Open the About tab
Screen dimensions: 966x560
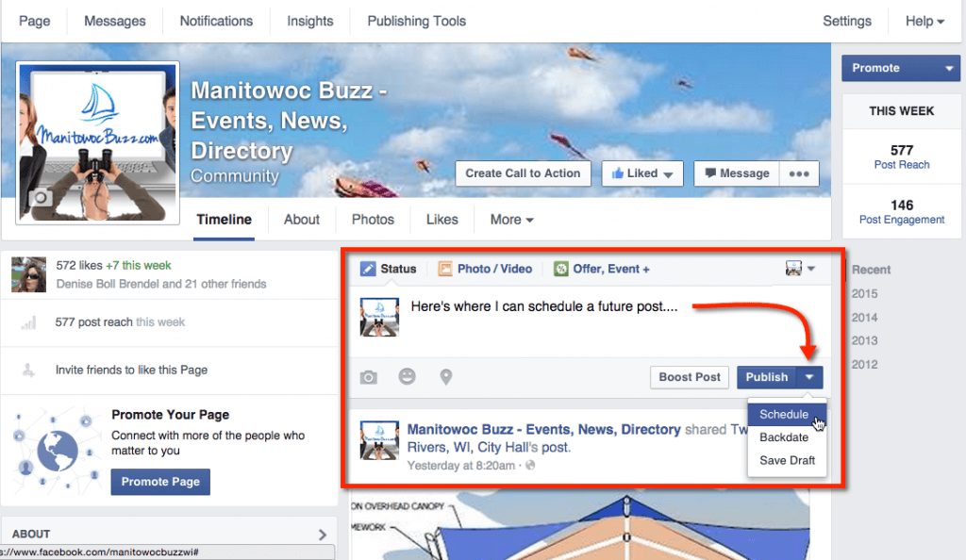tap(301, 220)
